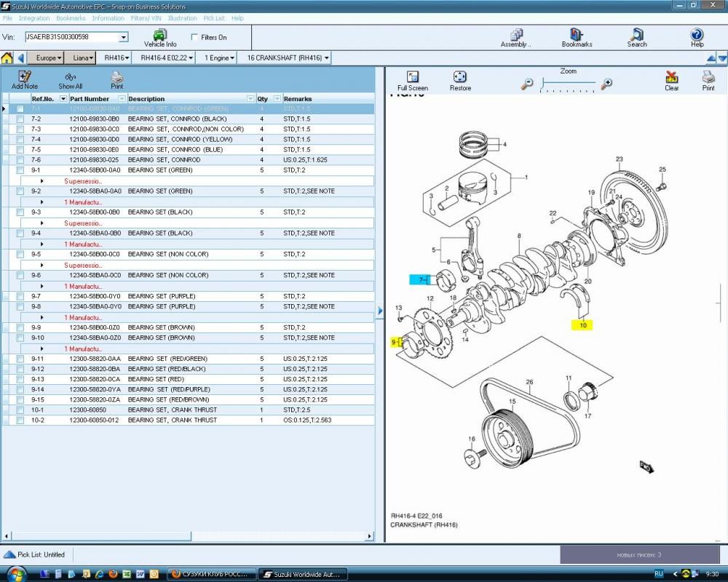Screen dimensions: 728x582
Task: Open the Europe region dropdown
Action: point(45,58)
